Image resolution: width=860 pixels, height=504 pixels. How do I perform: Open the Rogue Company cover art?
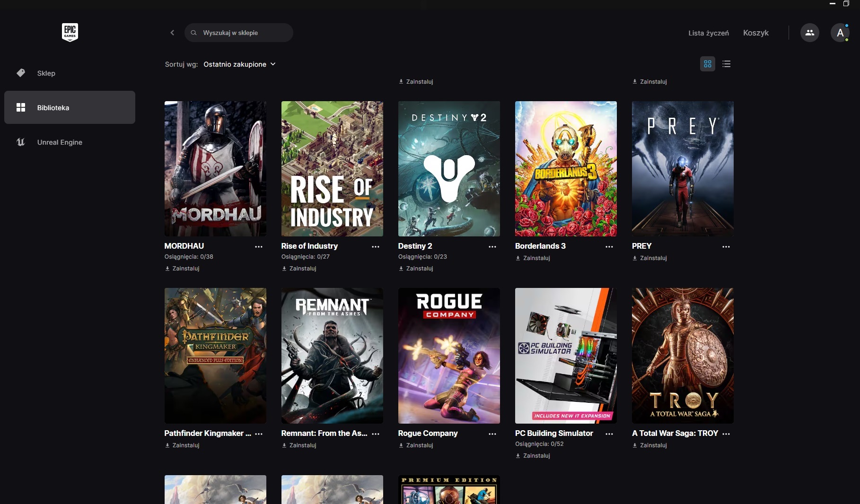pos(449,356)
